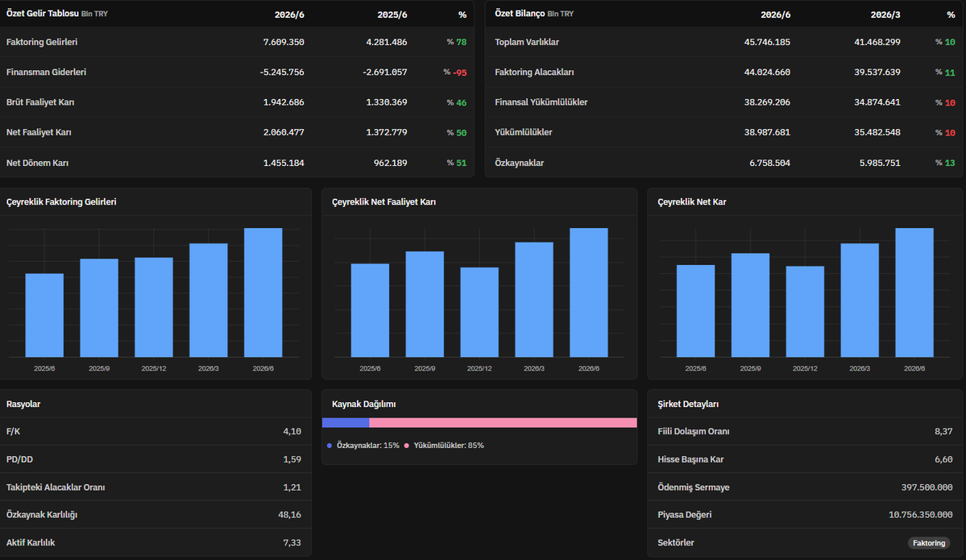This screenshot has height=560, width=966.
Task: Click the Rasyolar panel title
Action: (x=23, y=404)
